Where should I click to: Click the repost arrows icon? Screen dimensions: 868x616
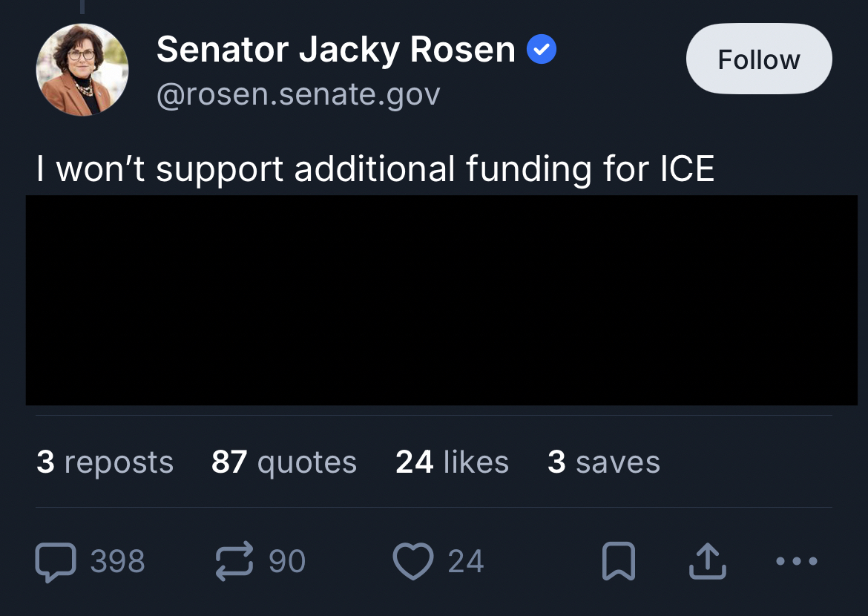tap(234, 562)
